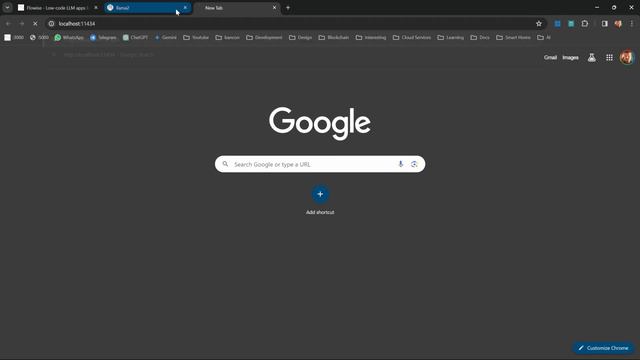Open the WhatsApp bookmark
This screenshot has height=360, width=640.
click(69, 38)
